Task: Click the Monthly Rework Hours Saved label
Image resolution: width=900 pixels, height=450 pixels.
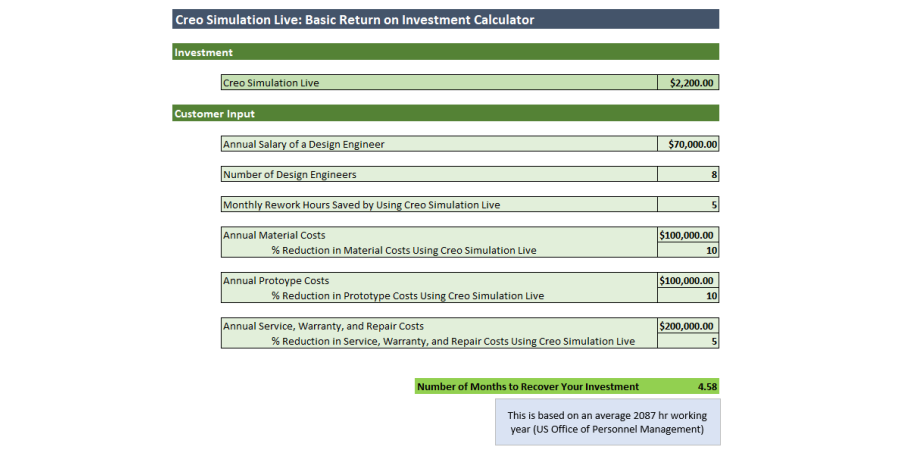Action: (361, 205)
